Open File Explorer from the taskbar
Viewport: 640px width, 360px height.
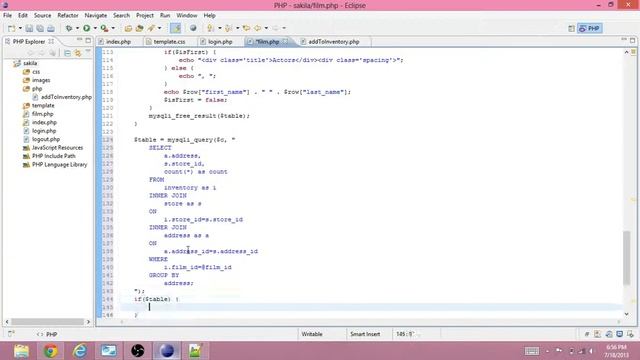(21, 351)
